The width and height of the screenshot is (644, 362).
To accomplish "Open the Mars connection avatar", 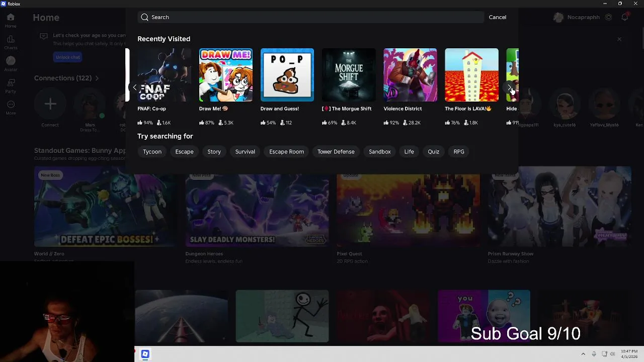I will pyautogui.click(x=90, y=104).
